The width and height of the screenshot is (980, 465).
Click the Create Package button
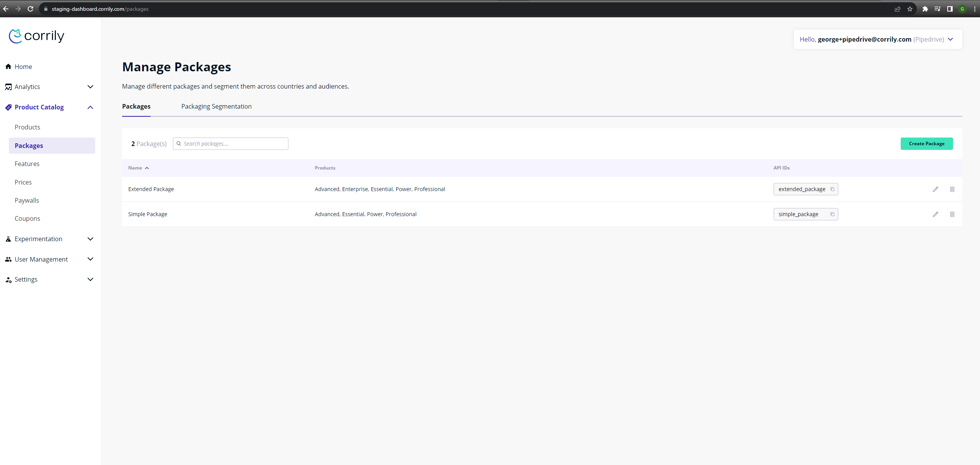click(926, 144)
